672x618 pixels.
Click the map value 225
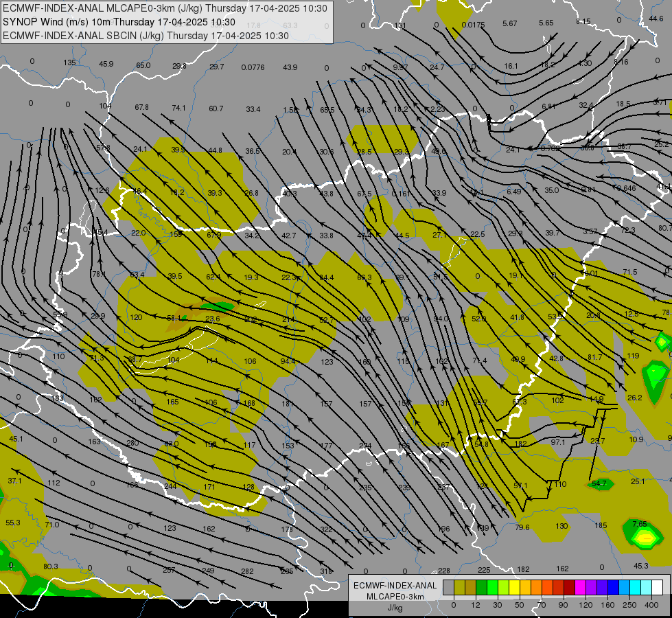(484, 569)
